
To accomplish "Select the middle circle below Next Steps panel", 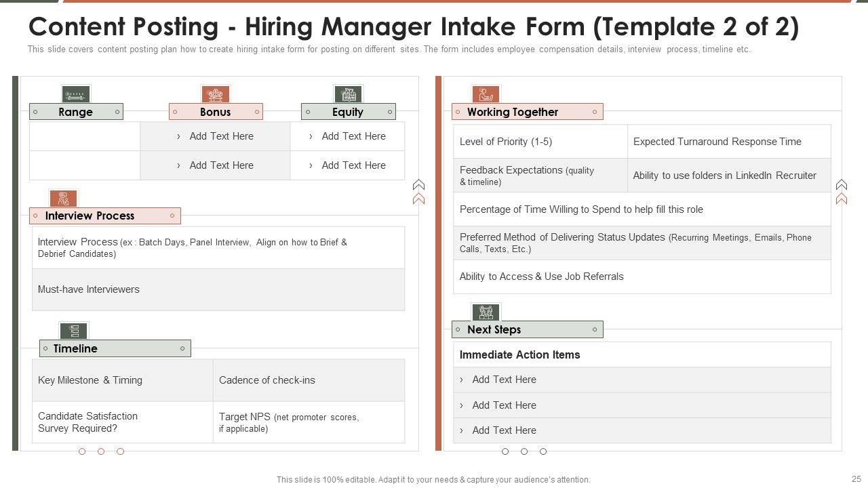I will pos(524,451).
